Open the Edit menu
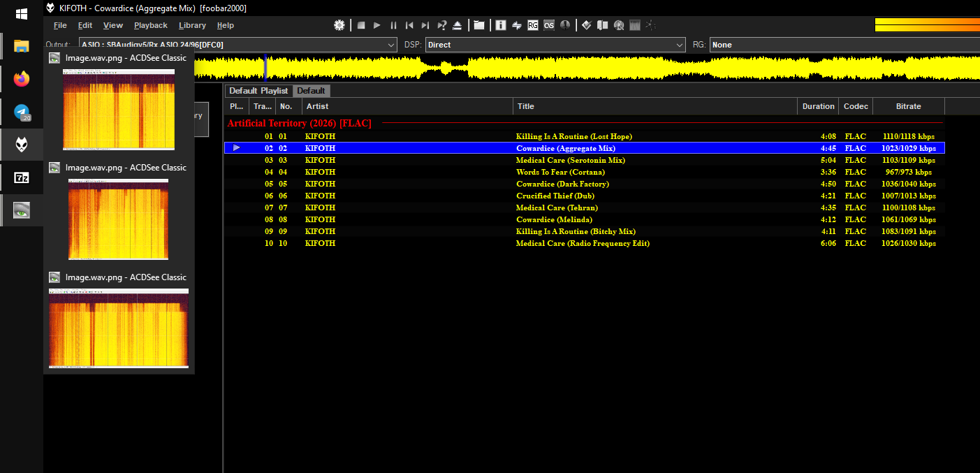Screen dimensions: 980x473 (x=85, y=25)
